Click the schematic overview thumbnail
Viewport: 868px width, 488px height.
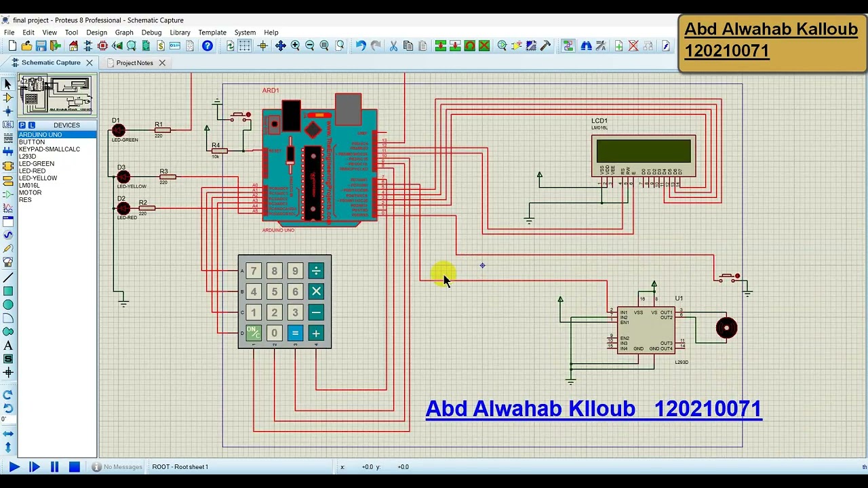57,96
